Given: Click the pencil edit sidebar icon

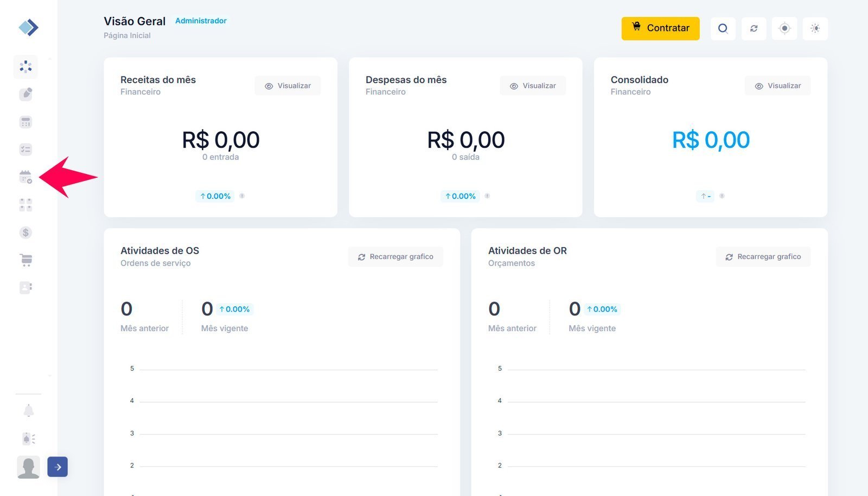Looking at the screenshot, I should click(x=25, y=94).
